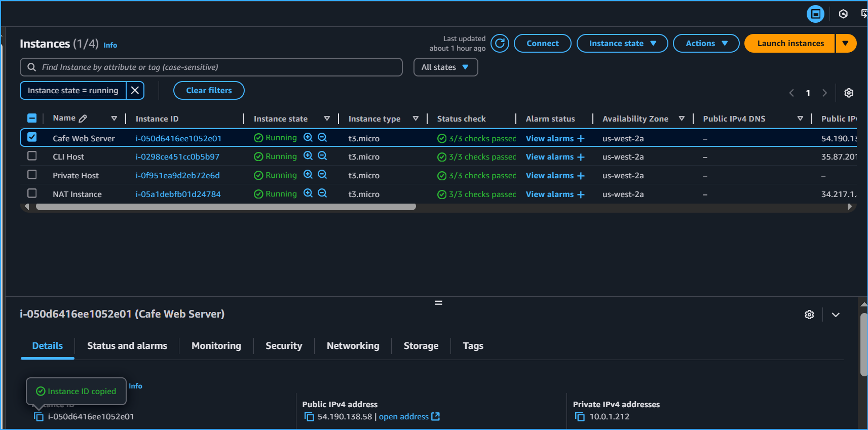Open instance ID i-050d6416ee1052e01 link
868x430 pixels.
[x=178, y=138]
